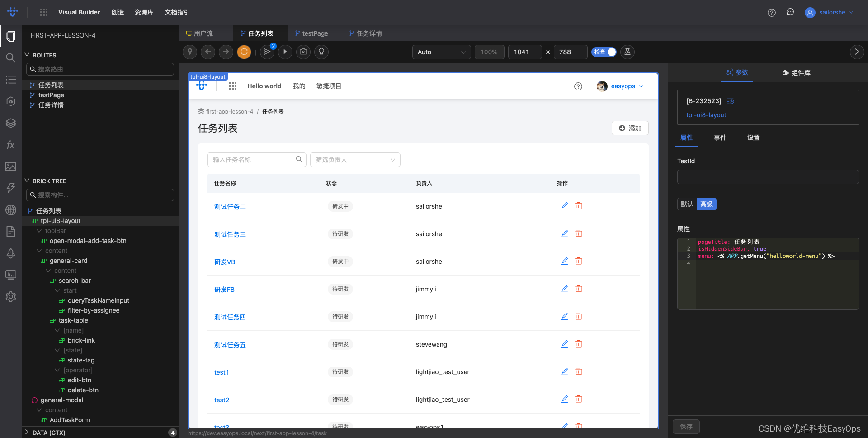Click the send icon with badge 2
This screenshot has width=868, height=438.
click(x=267, y=52)
